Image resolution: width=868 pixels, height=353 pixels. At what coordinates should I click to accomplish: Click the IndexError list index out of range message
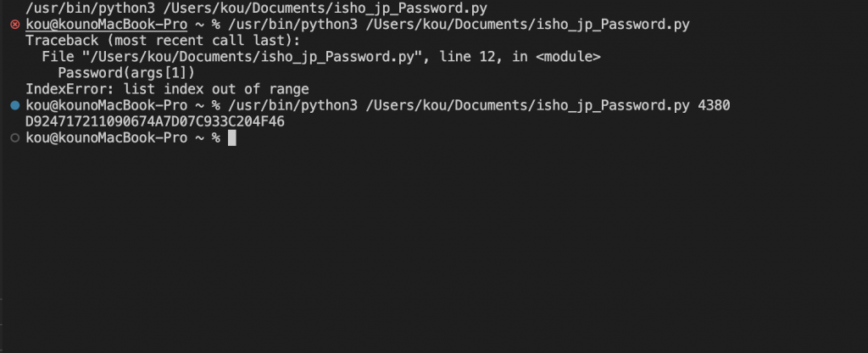click(167, 89)
